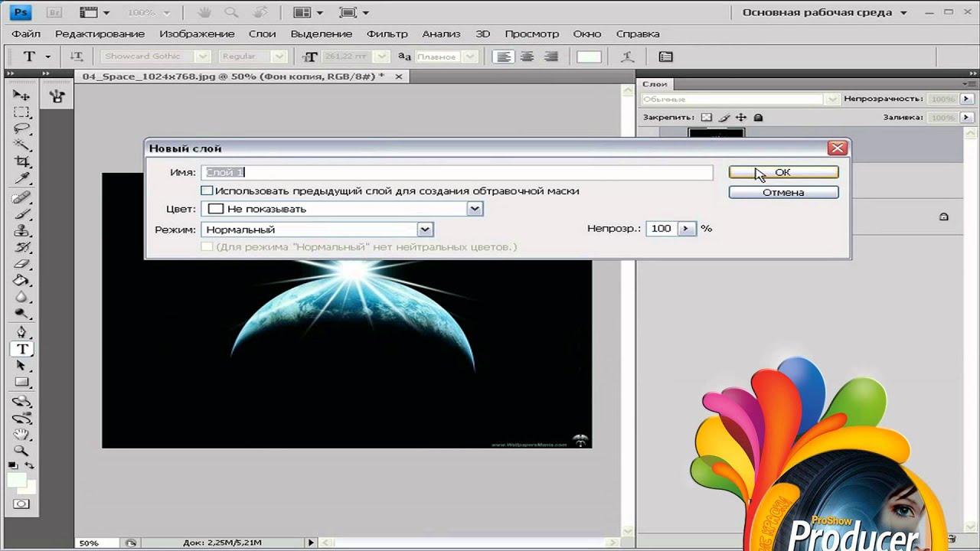Open the Character and Paragraph panel
Viewport: 980px width, 551px height.
point(666,57)
